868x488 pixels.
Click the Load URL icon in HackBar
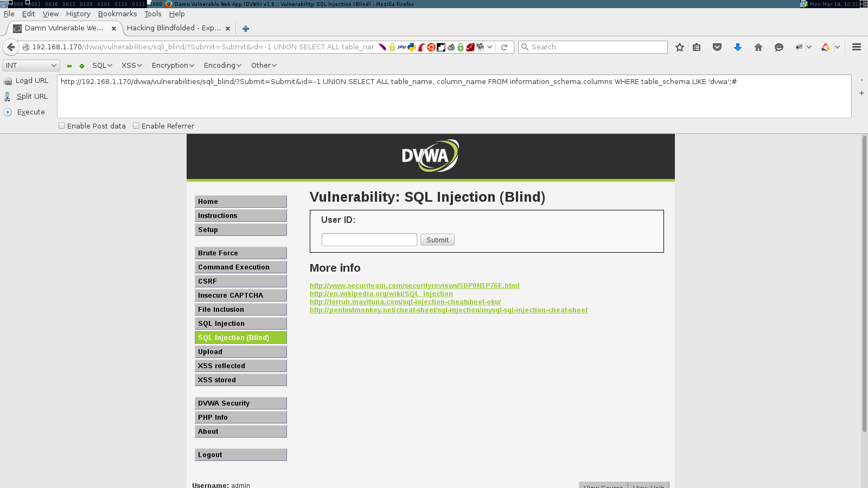pos(8,81)
